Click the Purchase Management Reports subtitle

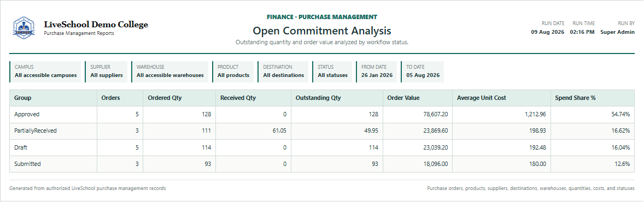79,34
